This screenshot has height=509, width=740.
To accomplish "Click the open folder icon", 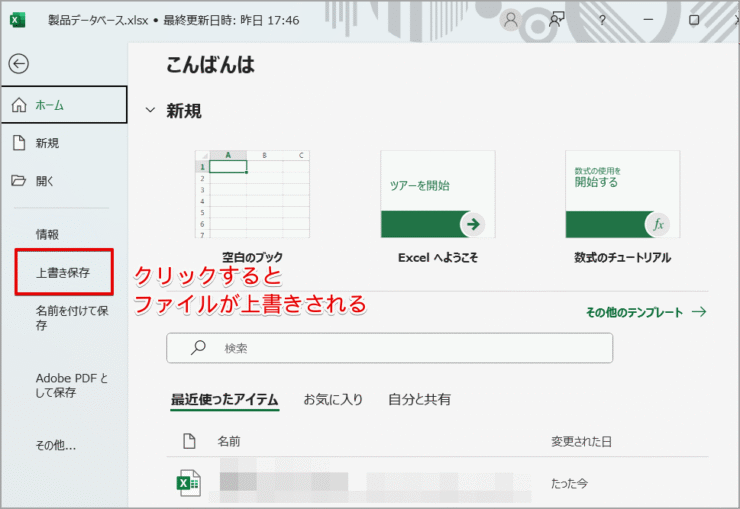I will click(19, 180).
